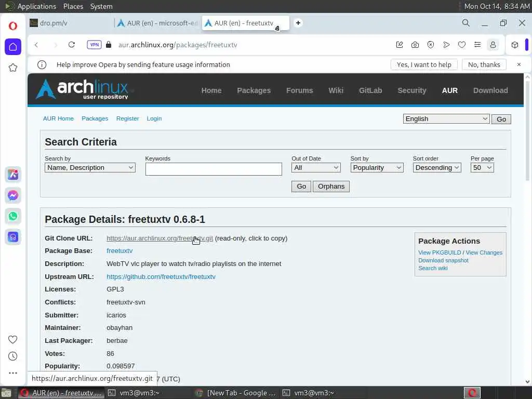Open Aria AI sidebar icon
Viewport: 532px width, 399px height.
[13, 175]
